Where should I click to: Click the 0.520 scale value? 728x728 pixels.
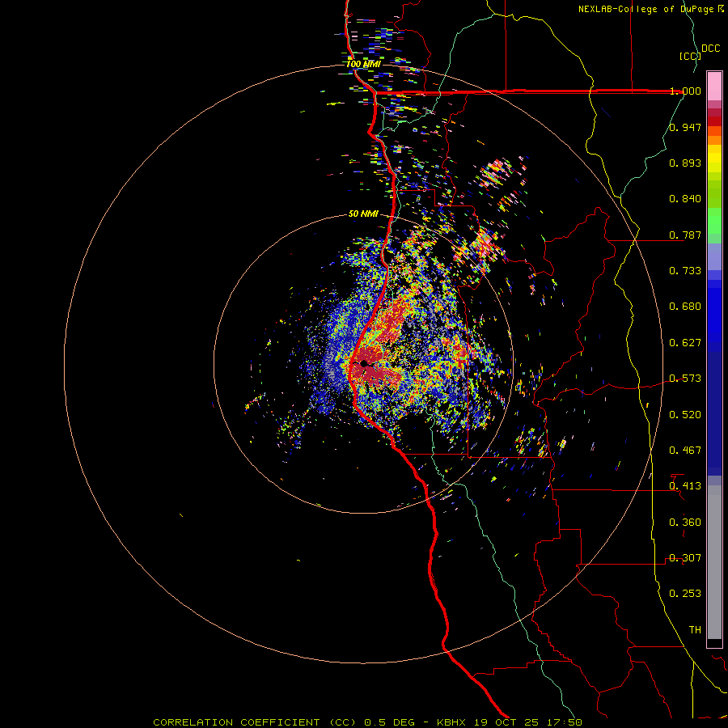[685, 415]
